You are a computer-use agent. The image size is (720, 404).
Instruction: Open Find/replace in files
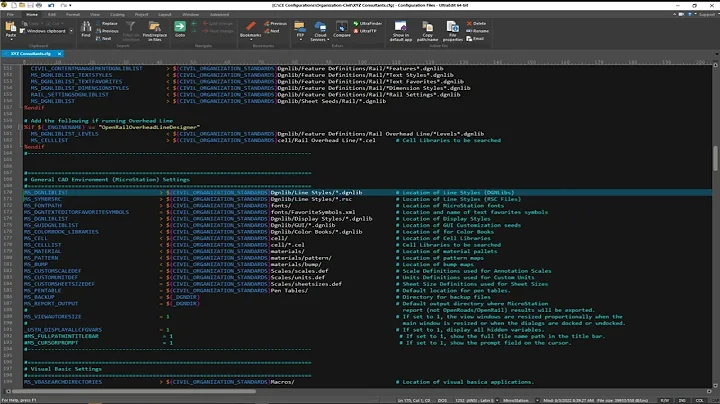(x=155, y=30)
